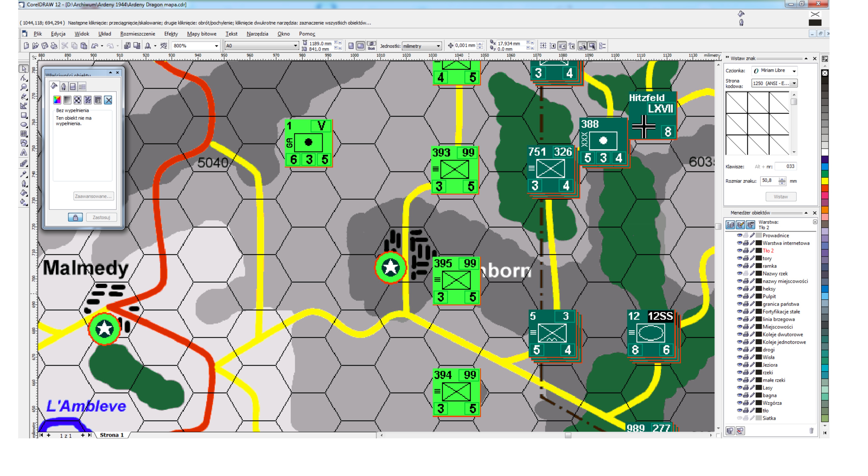Select the Text tool in the toolbox
Image resolution: width=868 pixels, height=476 pixels.
[x=24, y=153]
